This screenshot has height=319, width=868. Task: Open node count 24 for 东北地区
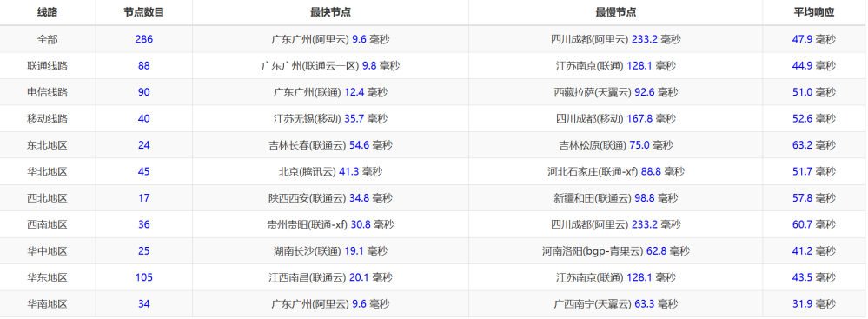coord(144,145)
